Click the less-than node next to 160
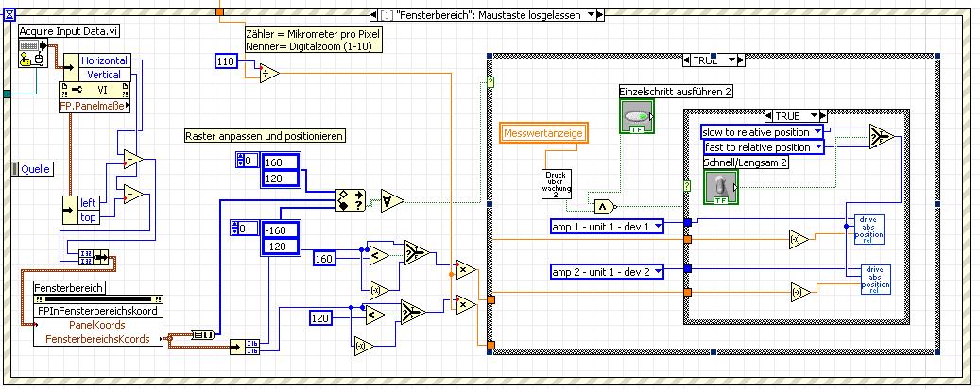Image resolution: width=980 pixels, height=392 pixels. click(379, 255)
